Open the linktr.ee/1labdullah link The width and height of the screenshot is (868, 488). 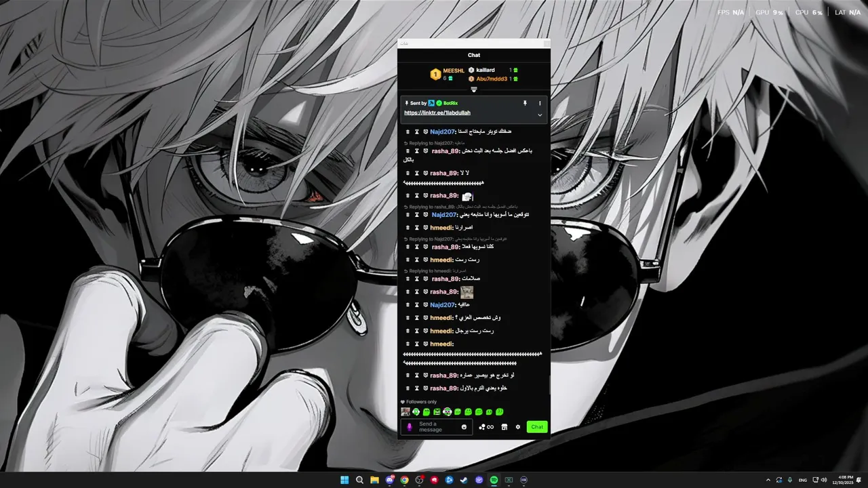tap(437, 113)
